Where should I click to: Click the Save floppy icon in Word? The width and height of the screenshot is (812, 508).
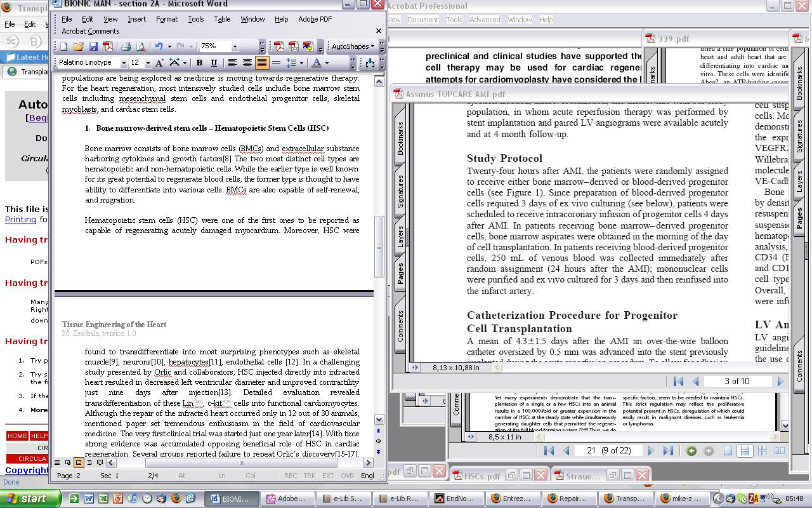coord(93,46)
